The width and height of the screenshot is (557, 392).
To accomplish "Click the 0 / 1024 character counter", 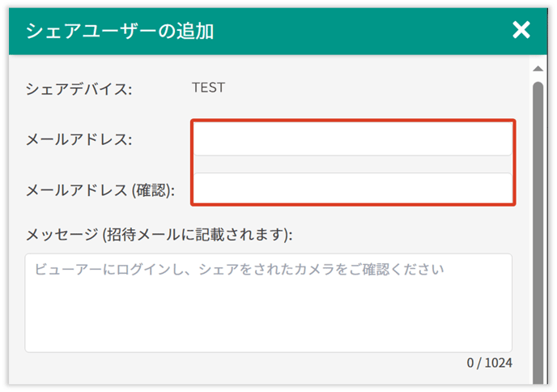I will pos(489,363).
